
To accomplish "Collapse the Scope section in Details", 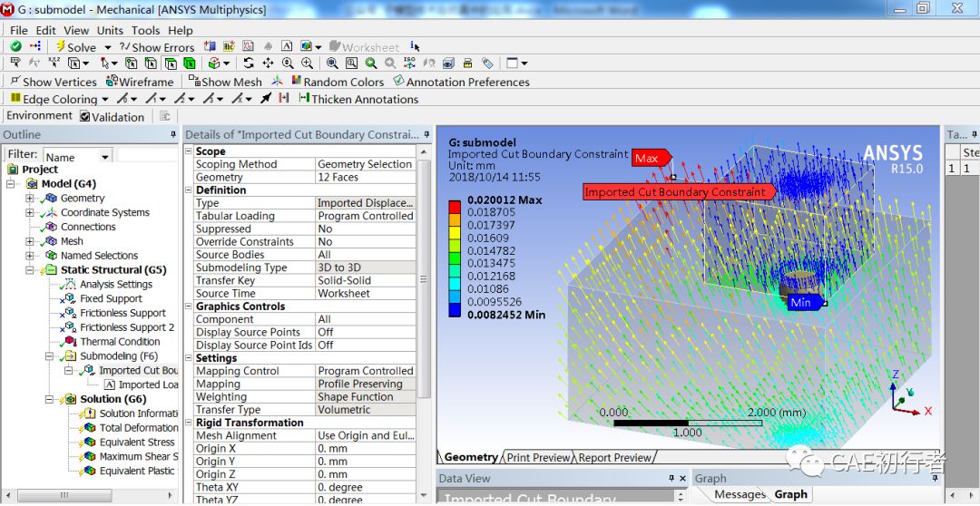I will point(189,151).
